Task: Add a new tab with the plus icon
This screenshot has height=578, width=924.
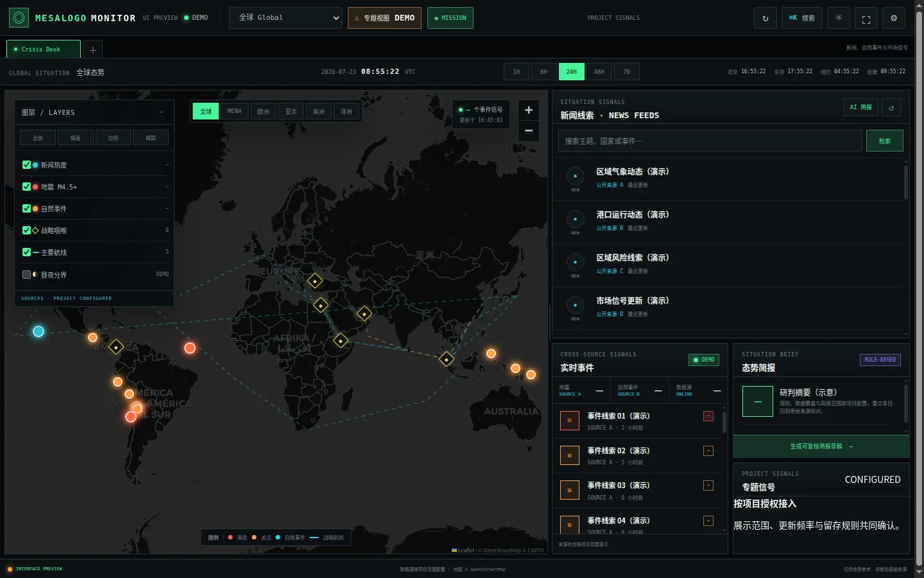Action: [x=93, y=49]
